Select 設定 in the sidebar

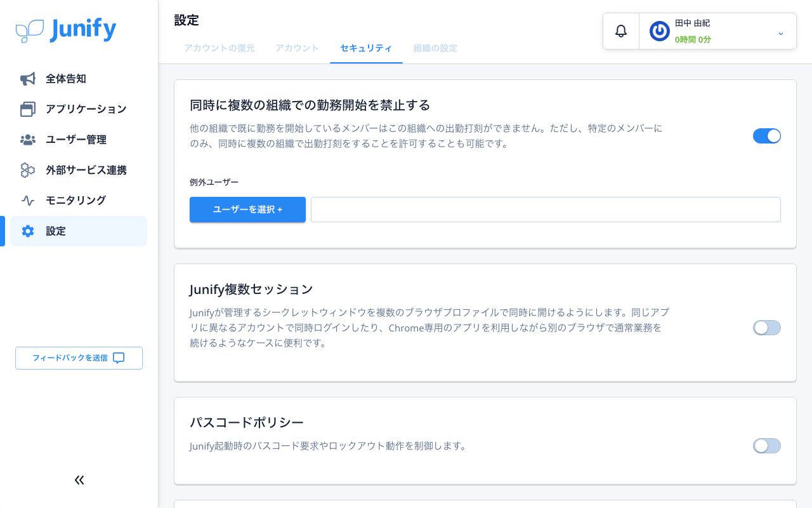[79, 231]
